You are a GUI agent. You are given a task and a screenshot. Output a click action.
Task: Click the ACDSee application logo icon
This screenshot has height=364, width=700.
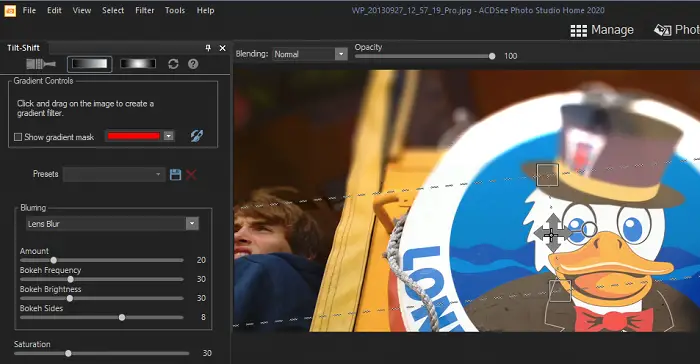click(x=10, y=10)
